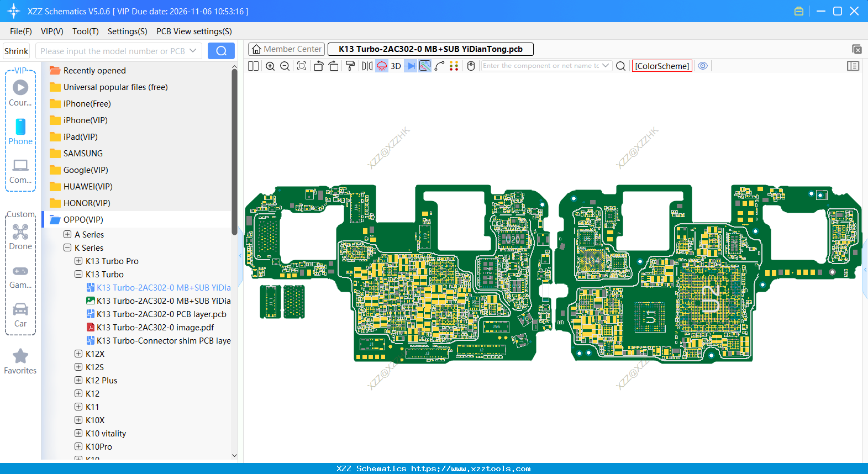
Task: Select the Phone category icon
Action: click(x=20, y=131)
